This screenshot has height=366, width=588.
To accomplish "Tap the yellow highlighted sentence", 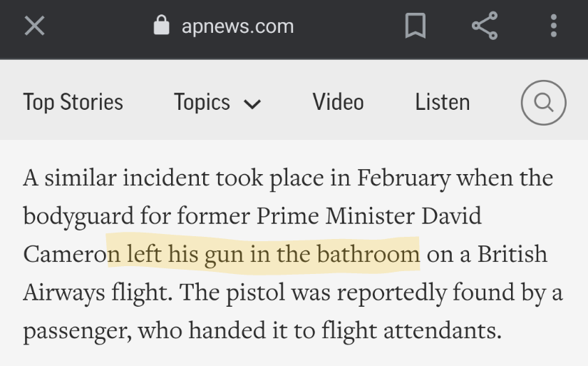I will pyautogui.click(x=264, y=255).
